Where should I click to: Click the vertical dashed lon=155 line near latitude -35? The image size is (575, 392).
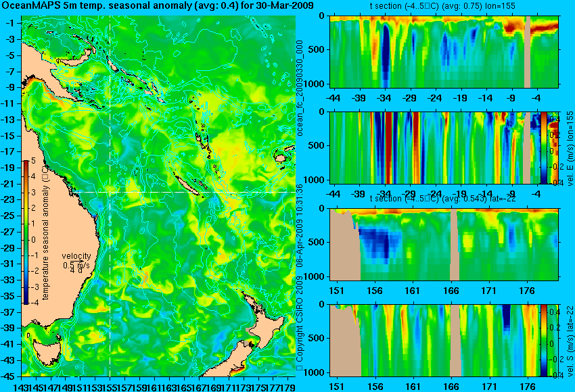110,295
